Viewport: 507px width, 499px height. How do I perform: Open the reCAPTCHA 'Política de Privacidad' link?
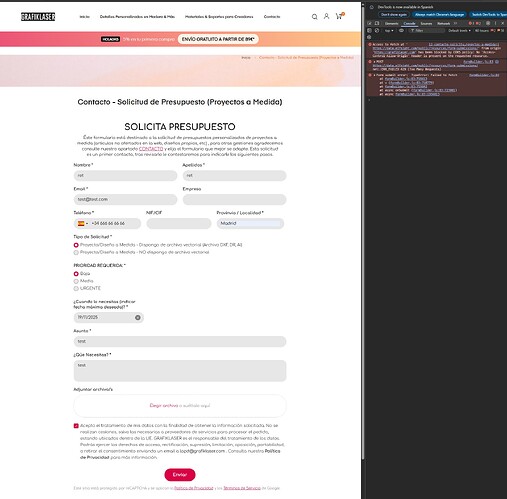194,488
